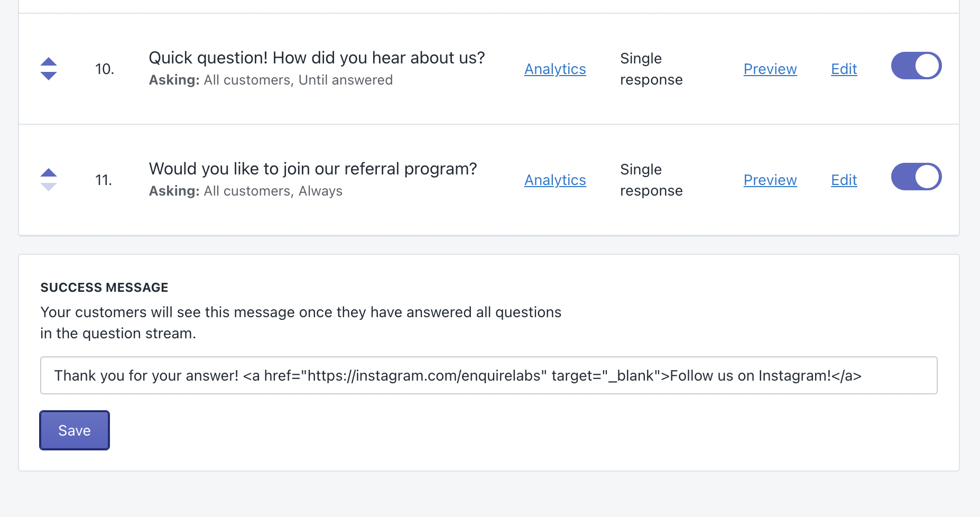Move question 10 up in the list

pyautogui.click(x=49, y=61)
